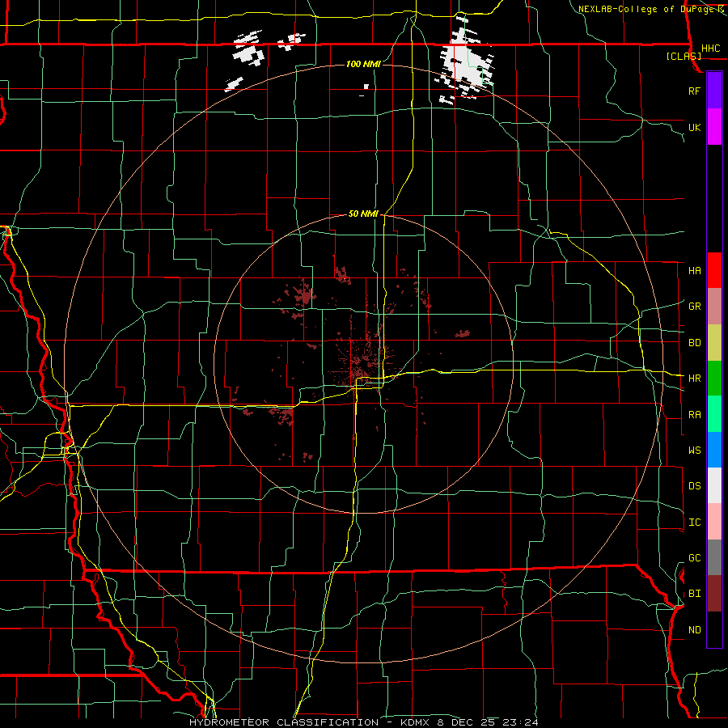Click the RF legend label
Viewport: 728px width, 728px height.
[694, 91]
